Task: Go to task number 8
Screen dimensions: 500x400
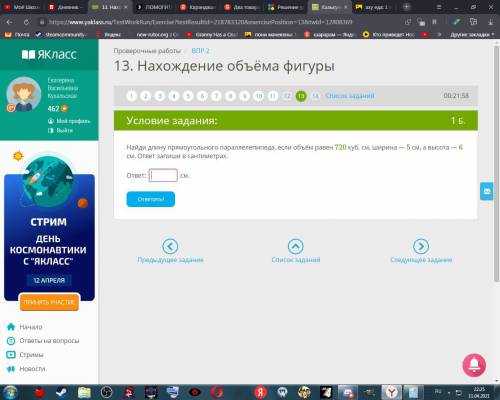Action: 230,96
